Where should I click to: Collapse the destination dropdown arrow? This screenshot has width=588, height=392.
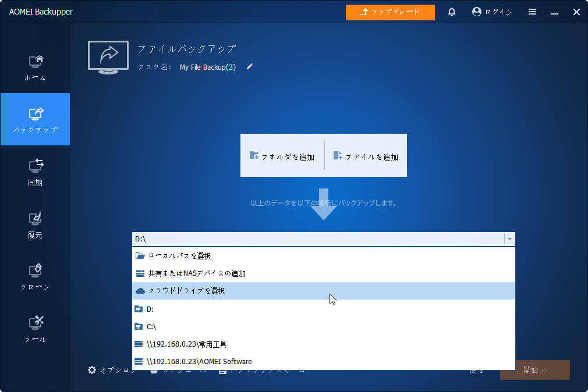pos(509,239)
